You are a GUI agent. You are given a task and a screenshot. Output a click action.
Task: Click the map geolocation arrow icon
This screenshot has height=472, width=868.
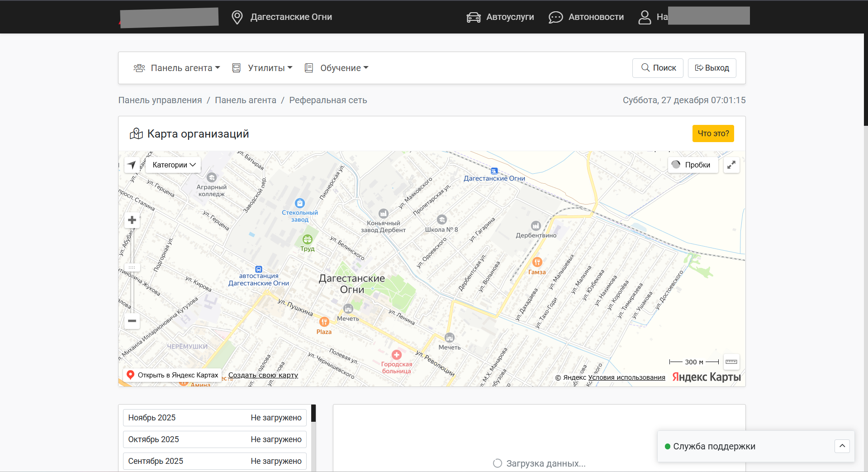click(132, 165)
